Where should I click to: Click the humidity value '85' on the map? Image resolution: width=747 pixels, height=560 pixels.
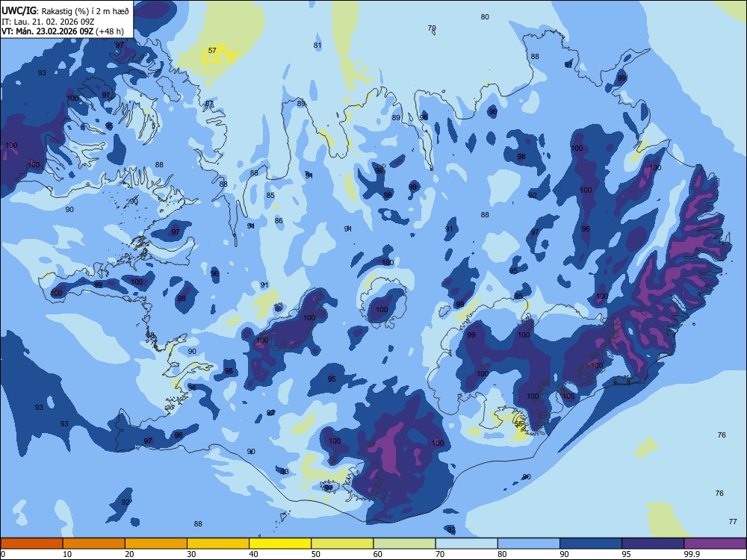pos(270,195)
